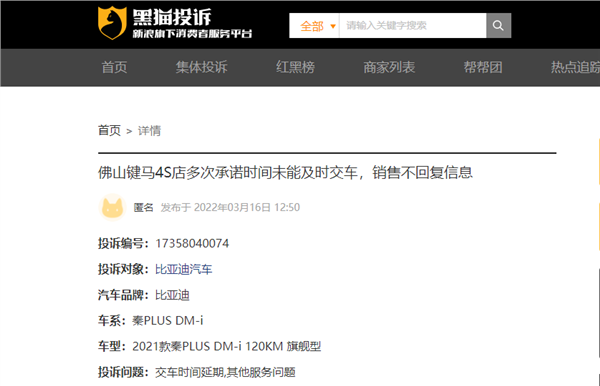
Task: Click the 匿名 username label
Action: tap(143, 207)
